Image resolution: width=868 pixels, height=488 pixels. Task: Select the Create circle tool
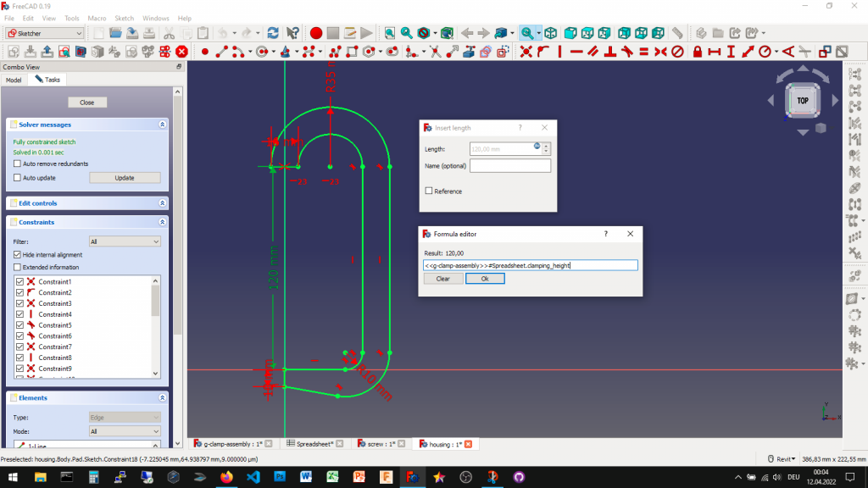pyautogui.click(x=262, y=52)
